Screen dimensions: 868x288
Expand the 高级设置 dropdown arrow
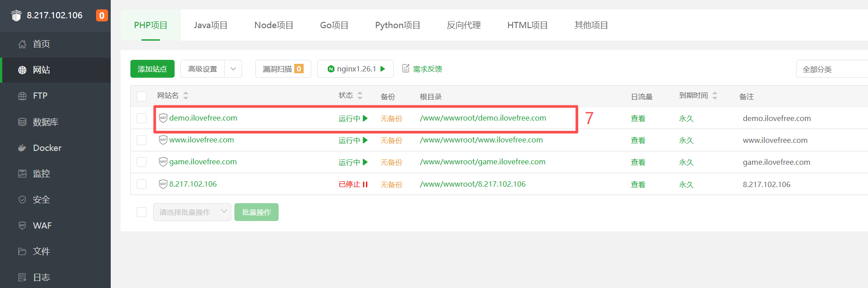233,69
